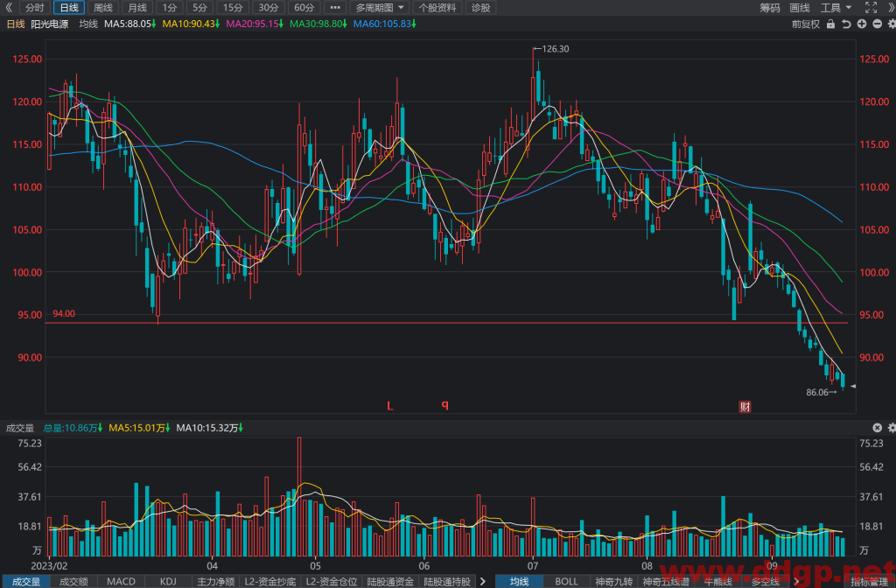Zoom out chart with minus icon

877,24
